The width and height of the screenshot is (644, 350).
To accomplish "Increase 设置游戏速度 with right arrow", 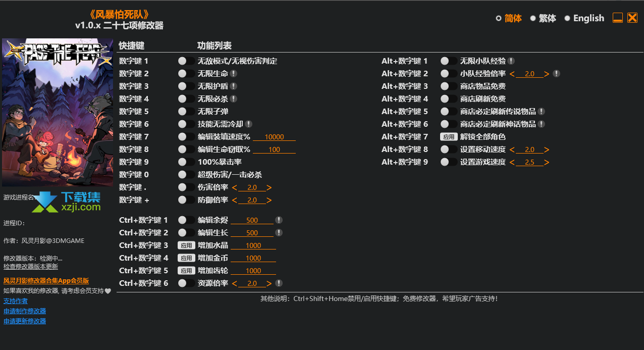I will click(547, 162).
